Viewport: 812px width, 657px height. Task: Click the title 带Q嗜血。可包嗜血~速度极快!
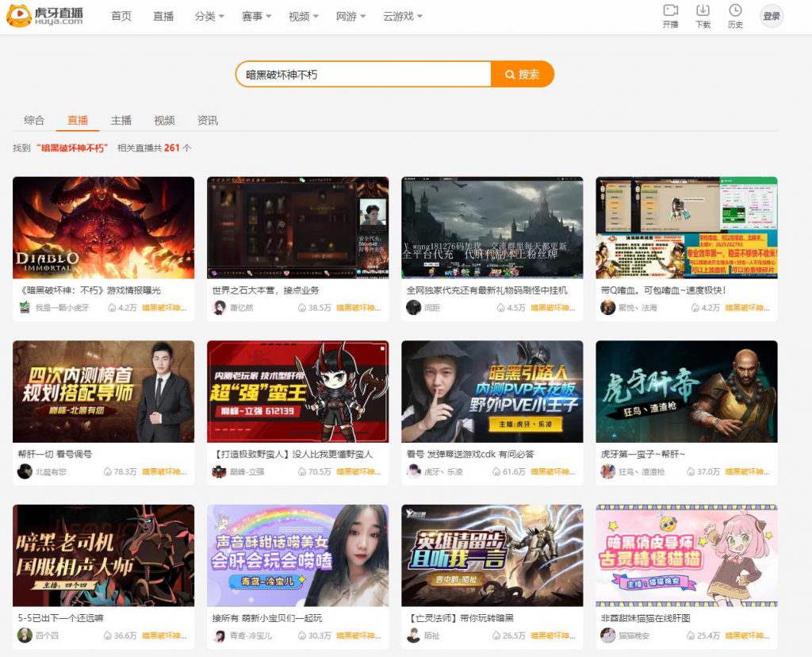[x=663, y=290]
